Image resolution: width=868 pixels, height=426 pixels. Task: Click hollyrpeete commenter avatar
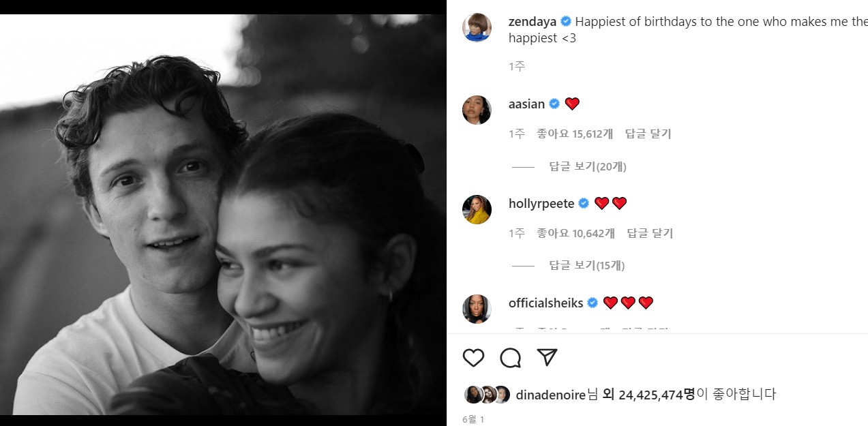[477, 209]
